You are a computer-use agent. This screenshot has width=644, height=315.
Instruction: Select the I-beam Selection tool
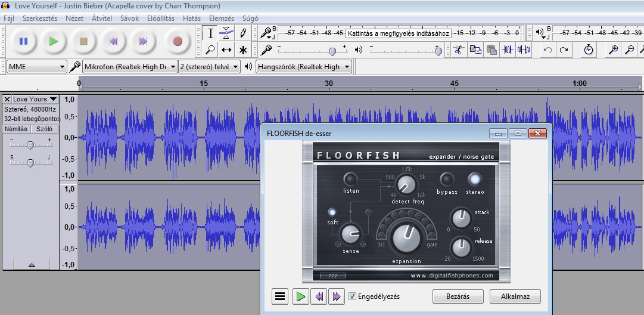click(210, 33)
